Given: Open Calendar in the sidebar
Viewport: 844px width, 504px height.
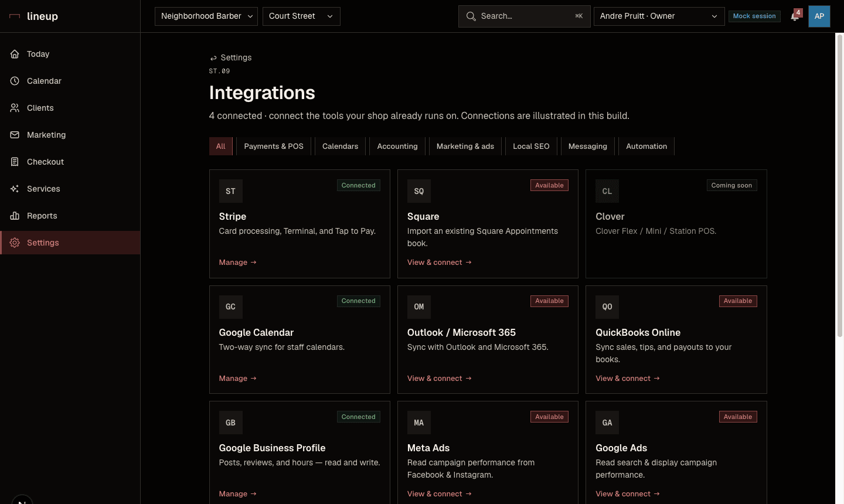Looking at the screenshot, I should point(70,81).
